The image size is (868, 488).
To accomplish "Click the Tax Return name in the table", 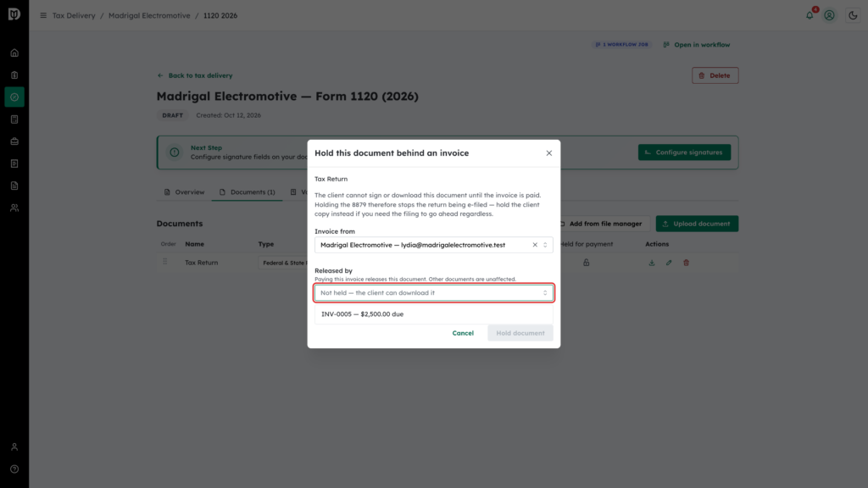I will pyautogui.click(x=202, y=263).
